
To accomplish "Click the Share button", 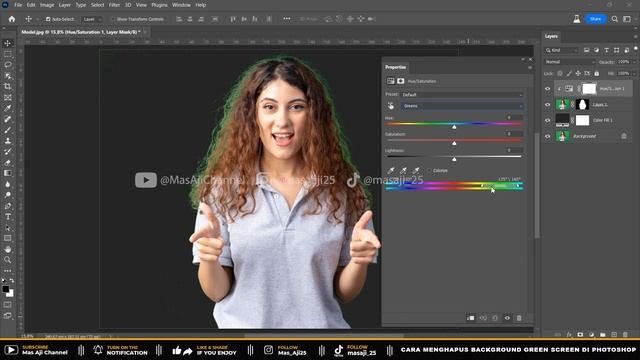I will 596,19.
